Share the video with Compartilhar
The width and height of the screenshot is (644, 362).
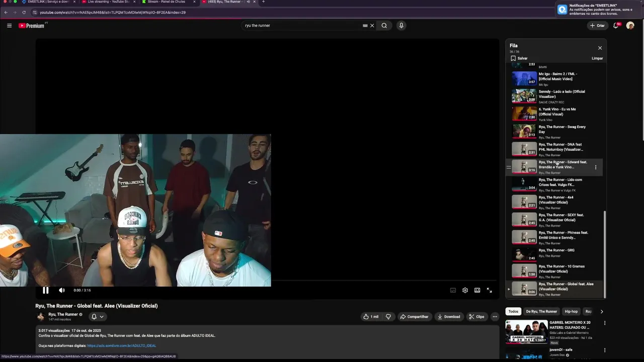pyautogui.click(x=415, y=317)
